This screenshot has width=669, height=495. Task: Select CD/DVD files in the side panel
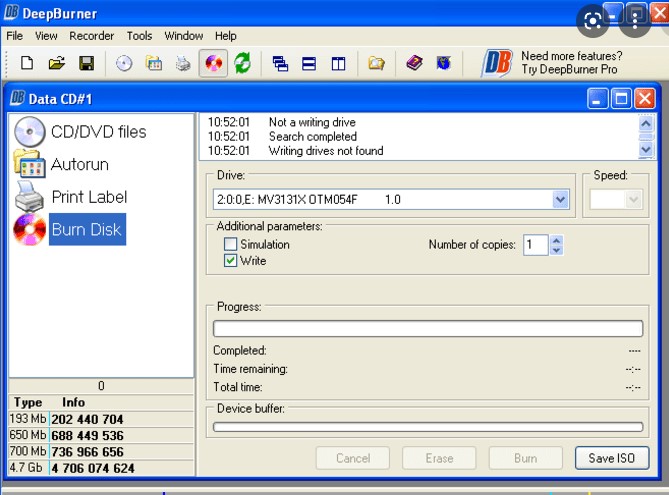(x=80, y=132)
